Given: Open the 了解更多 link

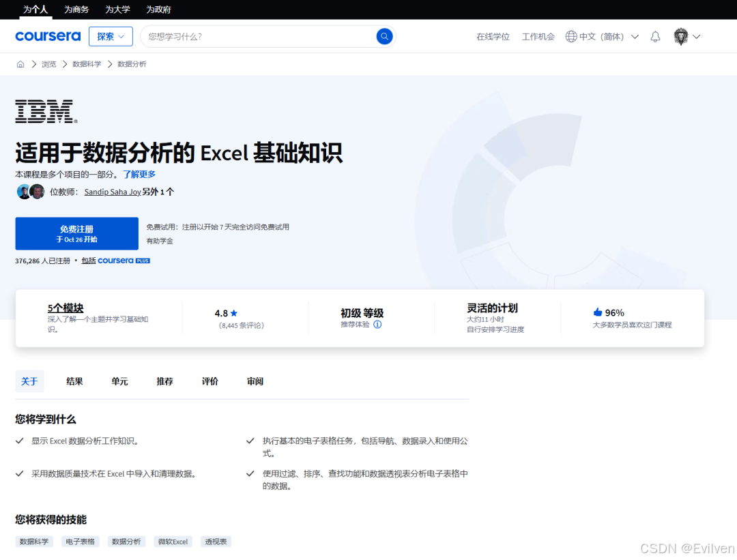Looking at the screenshot, I should (x=139, y=175).
